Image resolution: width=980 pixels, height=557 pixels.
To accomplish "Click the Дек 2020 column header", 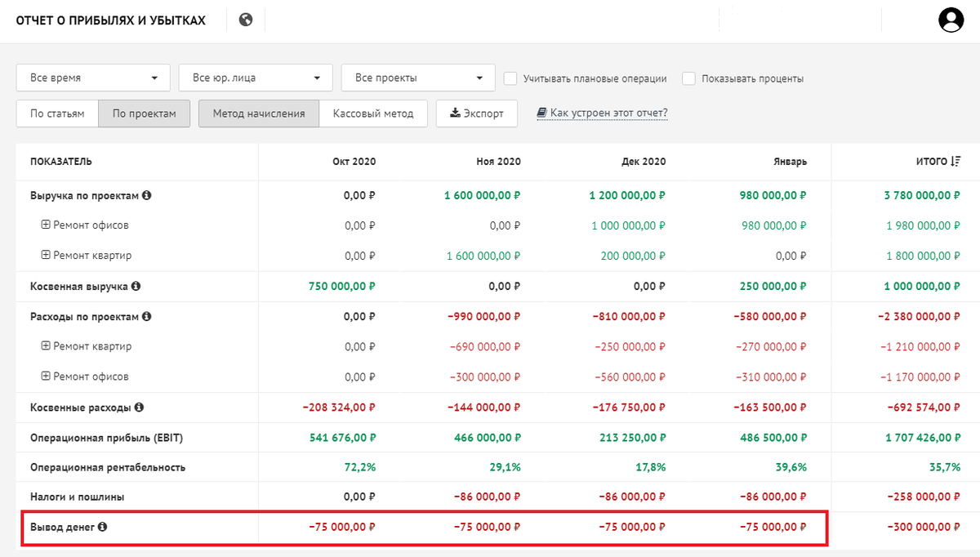I will [644, 162].
